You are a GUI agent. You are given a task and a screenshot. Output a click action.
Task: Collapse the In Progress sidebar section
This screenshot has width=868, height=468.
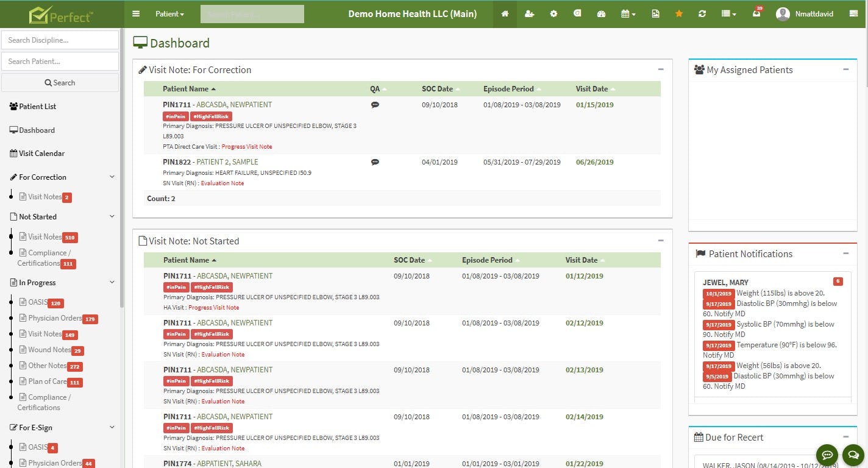pos(112,282)
